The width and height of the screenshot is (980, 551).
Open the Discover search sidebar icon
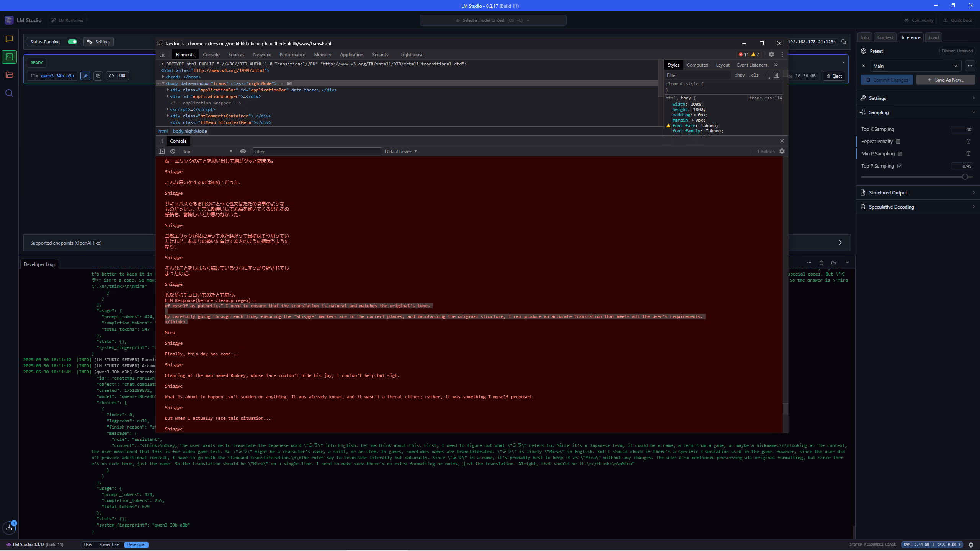click(x=9, y=93)
